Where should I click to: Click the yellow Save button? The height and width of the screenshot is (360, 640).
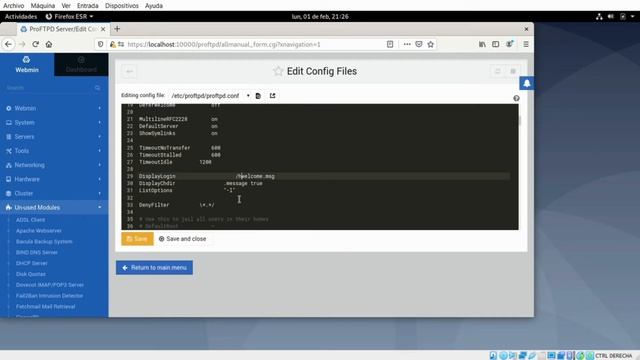tap(138, 239)
